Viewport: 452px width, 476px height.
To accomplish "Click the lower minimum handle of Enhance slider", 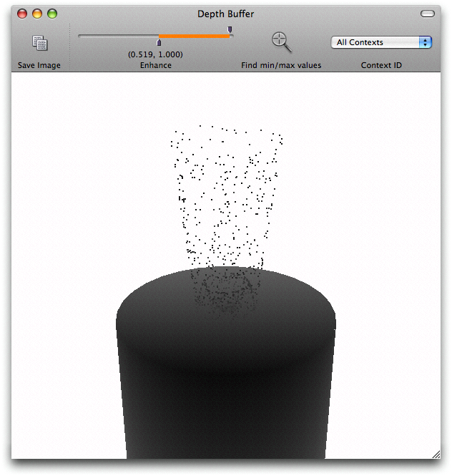I will [159, 43].
